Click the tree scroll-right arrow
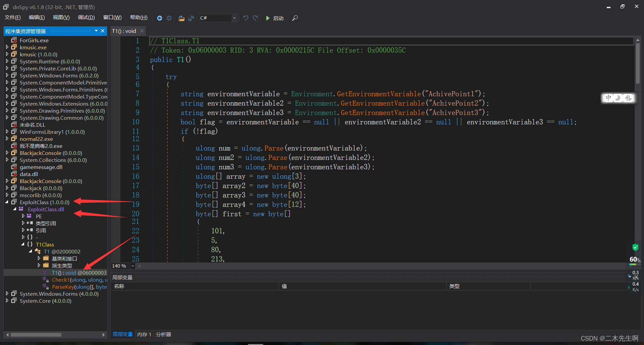 104,335
